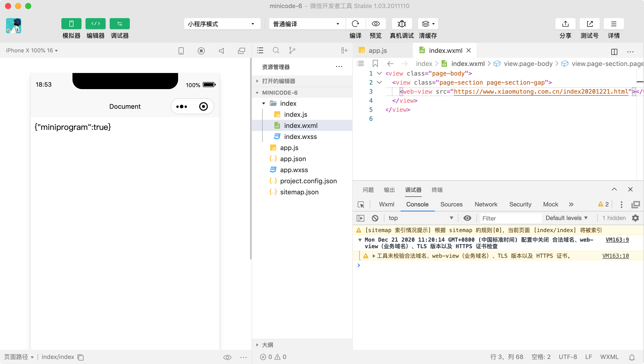
Task: Click the element inspector arrow icon
Action: point(361,204)
